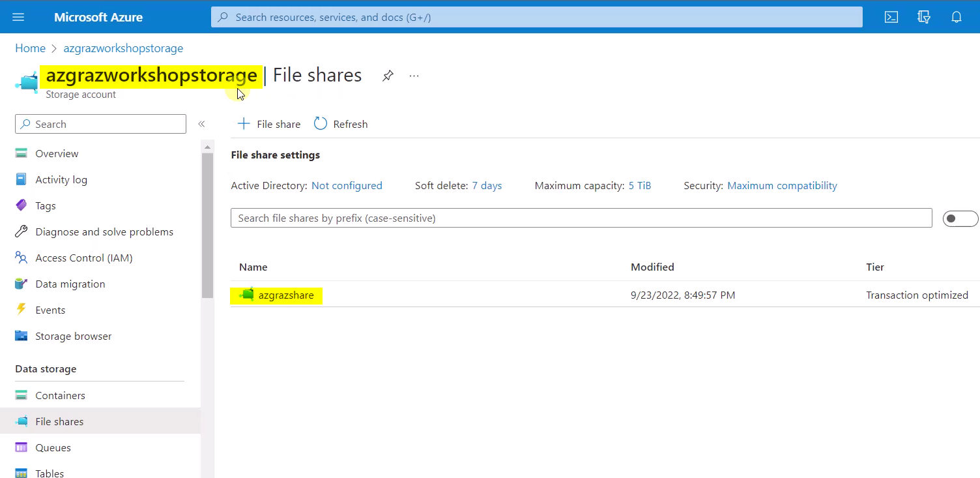Open Security Maximum compatibility link
The width and height of the screenshot is (980, 478).
[782, 186]
